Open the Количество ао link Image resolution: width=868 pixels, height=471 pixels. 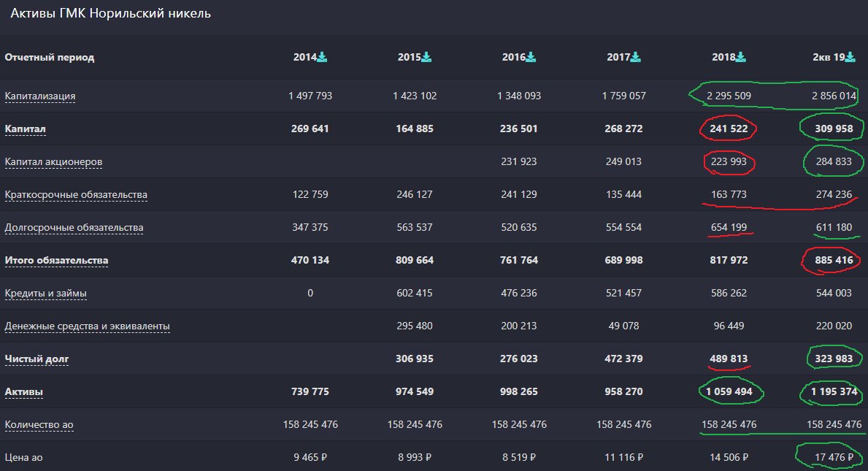tap(39, 424)
